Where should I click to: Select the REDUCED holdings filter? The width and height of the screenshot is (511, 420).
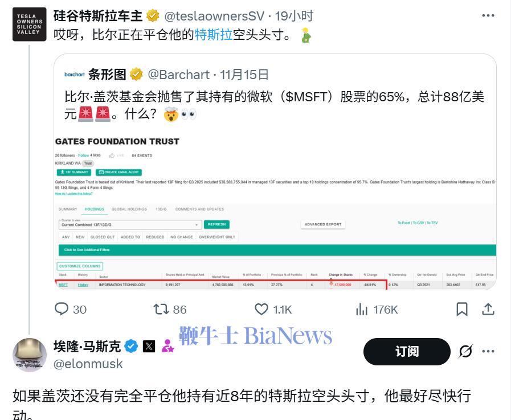coord(155,237)
